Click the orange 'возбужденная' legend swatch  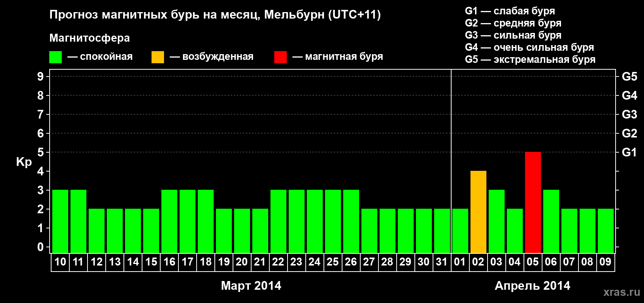click(158, 57)
